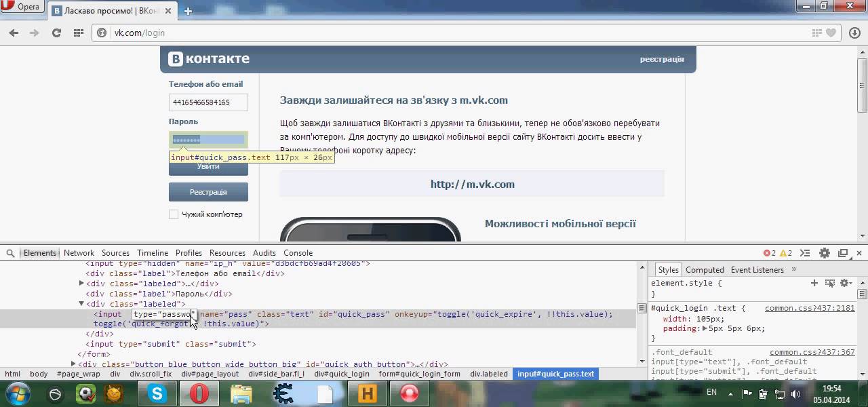Viewport: 868px width, 407px height.
Task: Click the yellow warning count indicator
Action: pyautogui.click(x=786, y=253)
